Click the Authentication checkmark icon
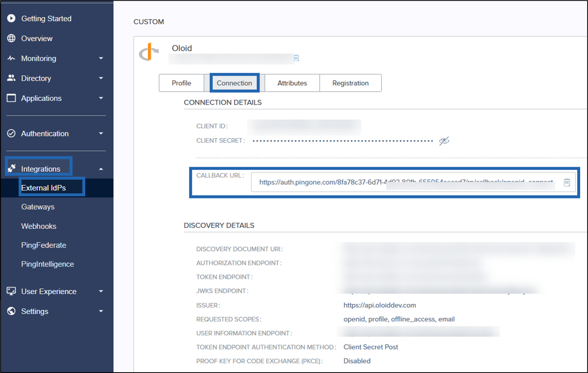 11,133
